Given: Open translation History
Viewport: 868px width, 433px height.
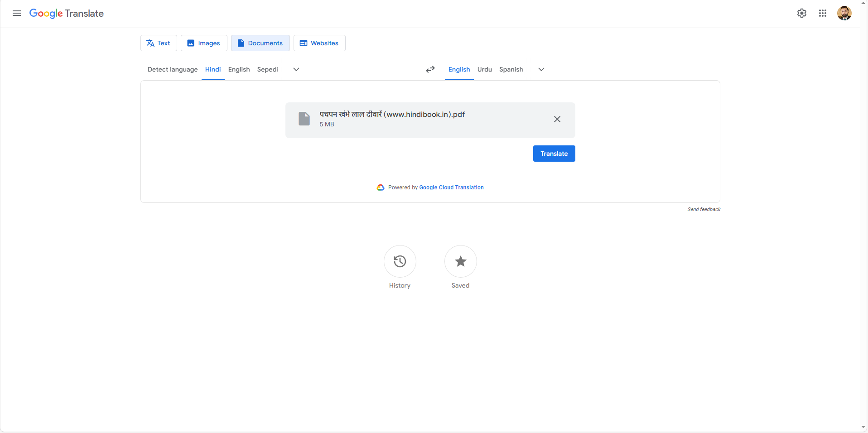Looking at the screenshot, I should click(399, 261).
